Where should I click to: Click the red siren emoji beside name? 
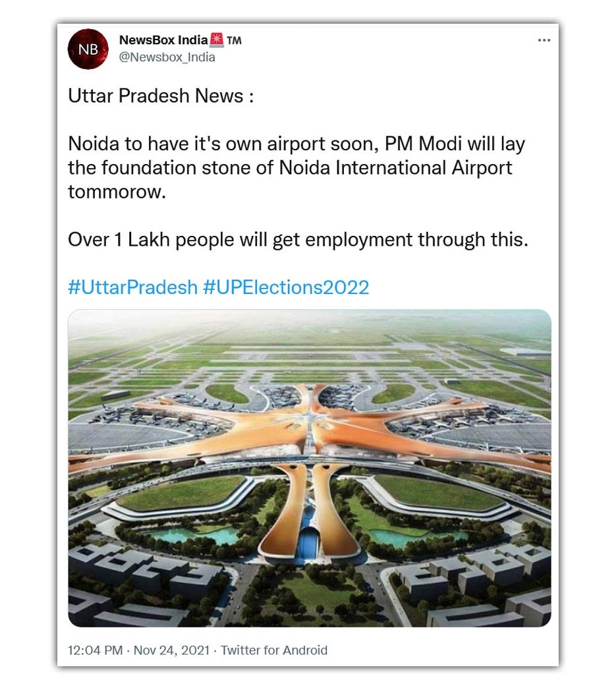click(x=217, y=40)
